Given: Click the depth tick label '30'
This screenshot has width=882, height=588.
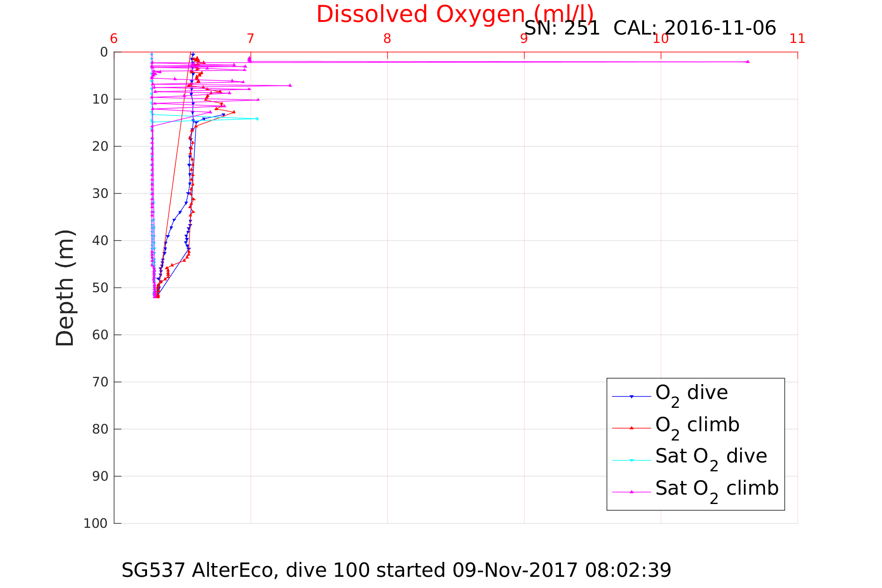Looking at the screenshot, I should click(x=100, y=194).
